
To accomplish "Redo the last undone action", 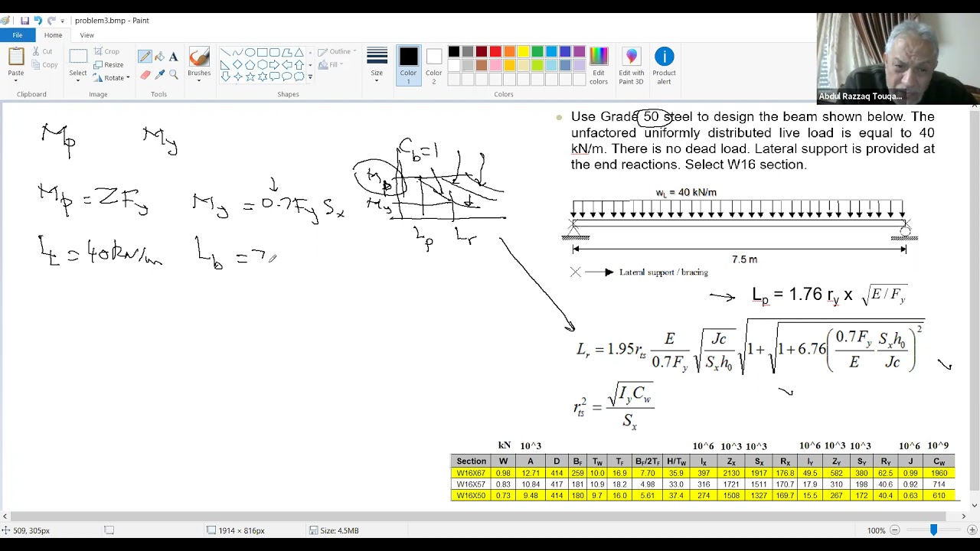I will click(51, 21).
